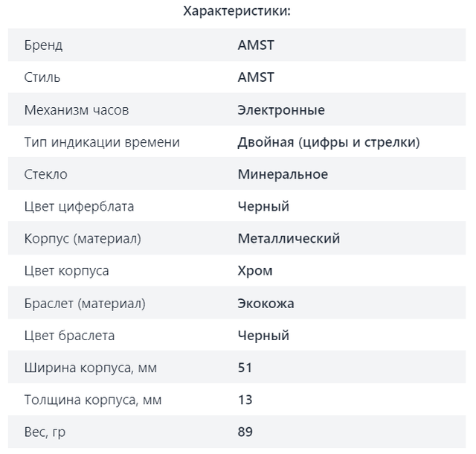Select the Металлический case material value

[x=289, y=239]
